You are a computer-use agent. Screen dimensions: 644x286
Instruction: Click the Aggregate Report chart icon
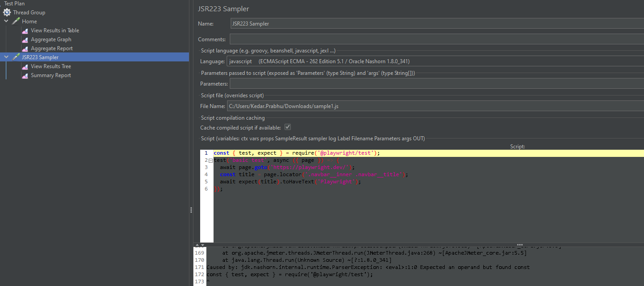[x=25, y=48]
